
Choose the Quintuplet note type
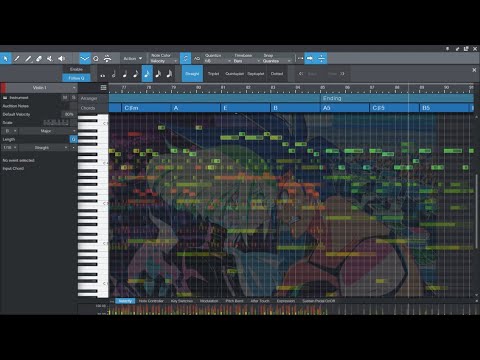pyautogui.click(x=234, y=74)
